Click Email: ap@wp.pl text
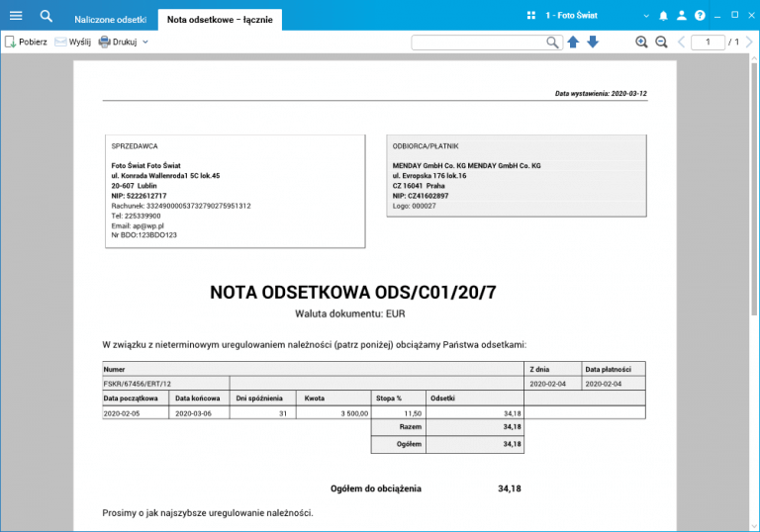The height and width of the screenshot is (532, 760). click(138, 225)
